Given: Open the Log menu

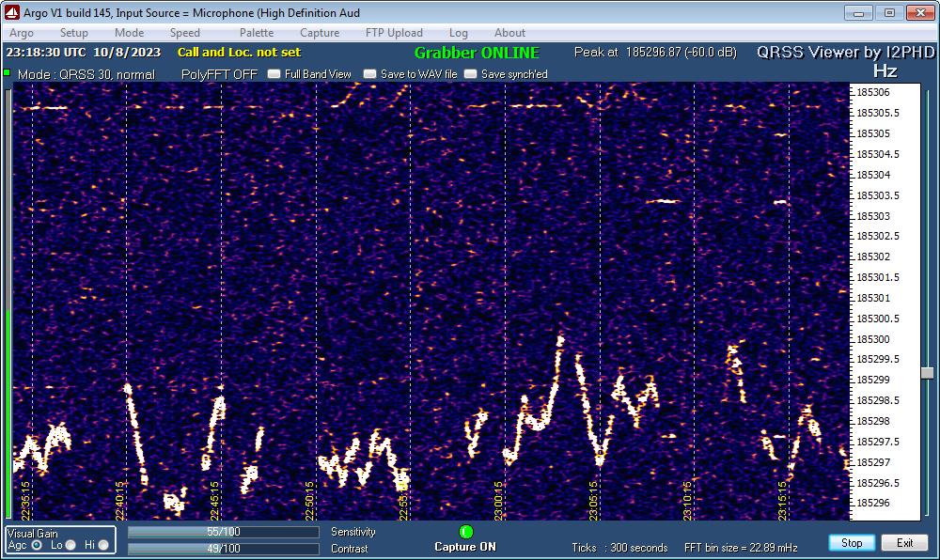Looking at the screenshot, I should (458, 33).
